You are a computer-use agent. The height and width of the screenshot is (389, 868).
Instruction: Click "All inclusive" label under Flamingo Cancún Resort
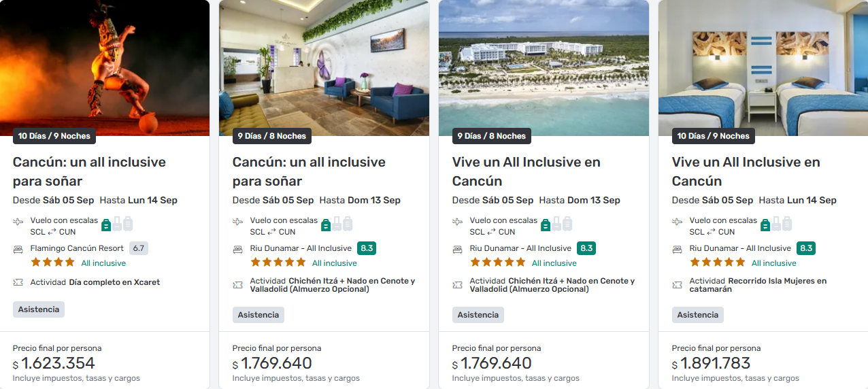point(103,263)
